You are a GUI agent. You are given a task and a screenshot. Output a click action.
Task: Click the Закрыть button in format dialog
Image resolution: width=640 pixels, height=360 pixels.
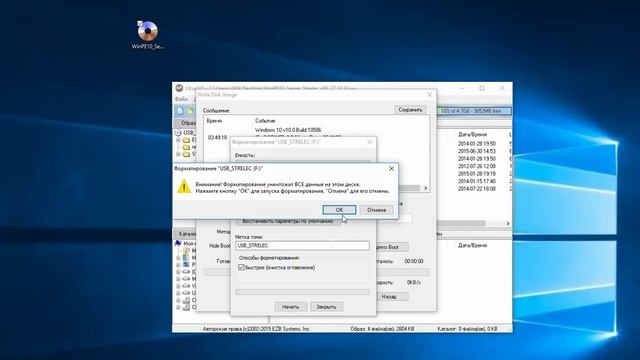(326, 307)
